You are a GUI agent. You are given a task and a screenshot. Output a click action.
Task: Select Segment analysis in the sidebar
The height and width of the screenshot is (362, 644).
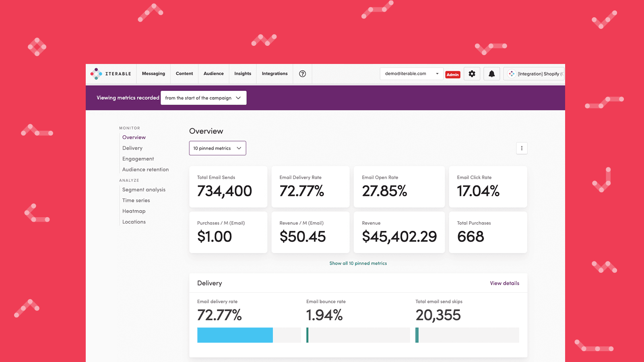click(144, 189)
